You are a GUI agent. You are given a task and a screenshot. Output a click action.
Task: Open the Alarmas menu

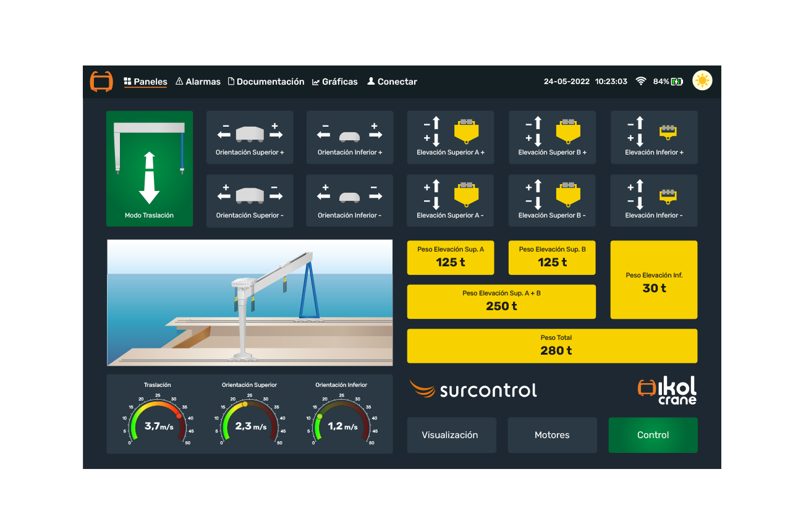[x=198, y=82]
